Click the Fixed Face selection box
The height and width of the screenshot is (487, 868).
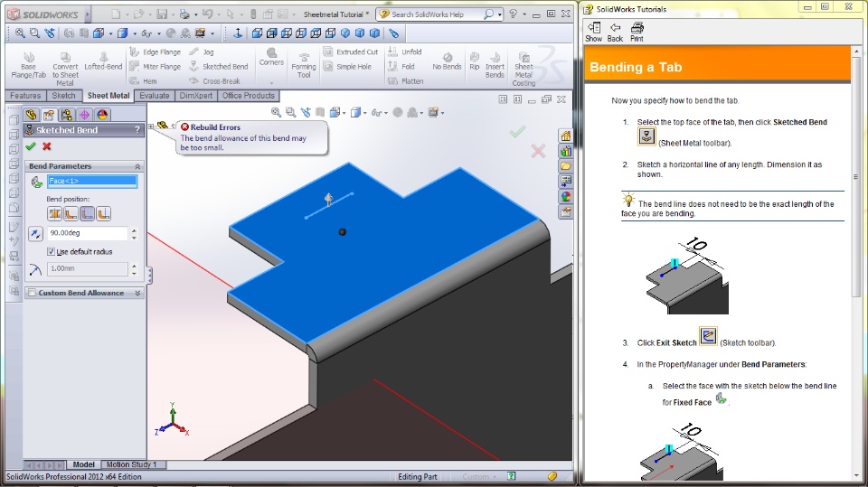92,181
